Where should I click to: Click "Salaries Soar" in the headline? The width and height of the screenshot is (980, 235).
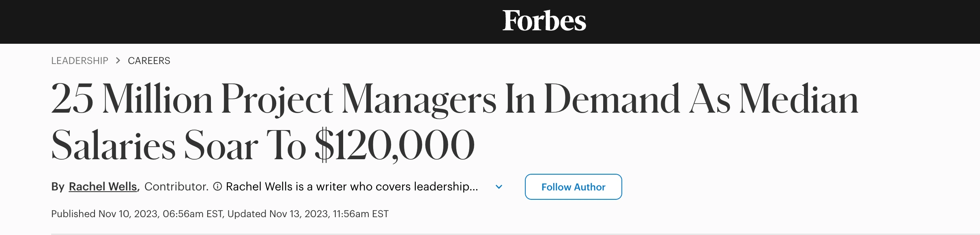coord(155,145)
